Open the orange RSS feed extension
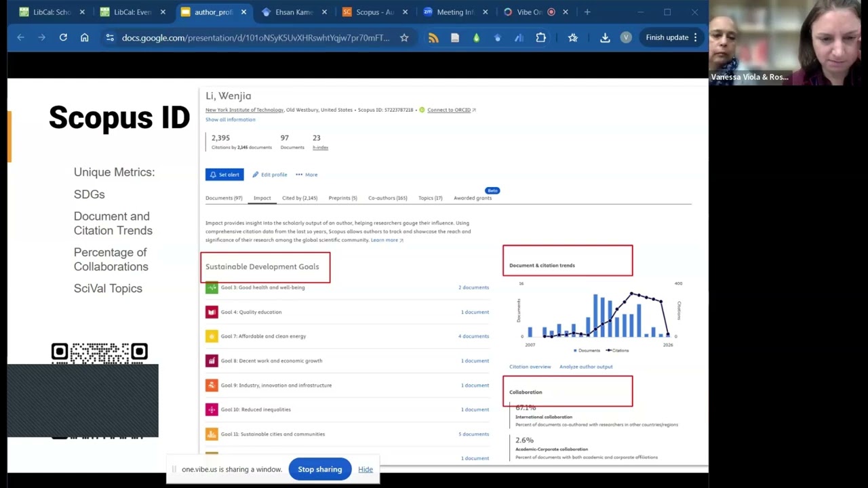This screenshot has height=488, width=868. coord(433,38)
